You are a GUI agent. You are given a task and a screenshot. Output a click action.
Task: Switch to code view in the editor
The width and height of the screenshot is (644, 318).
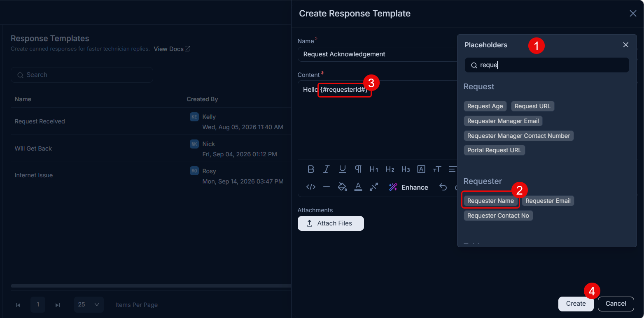tap(311, 187)
